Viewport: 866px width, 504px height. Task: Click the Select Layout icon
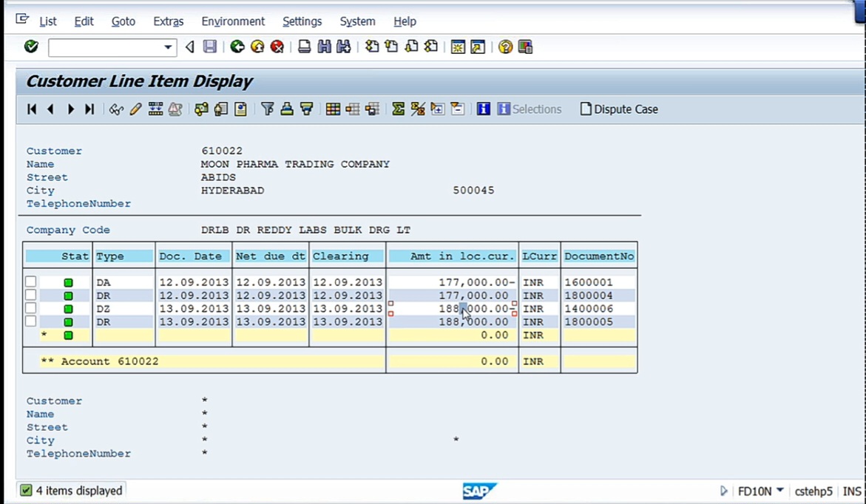[x=353, y=109]
